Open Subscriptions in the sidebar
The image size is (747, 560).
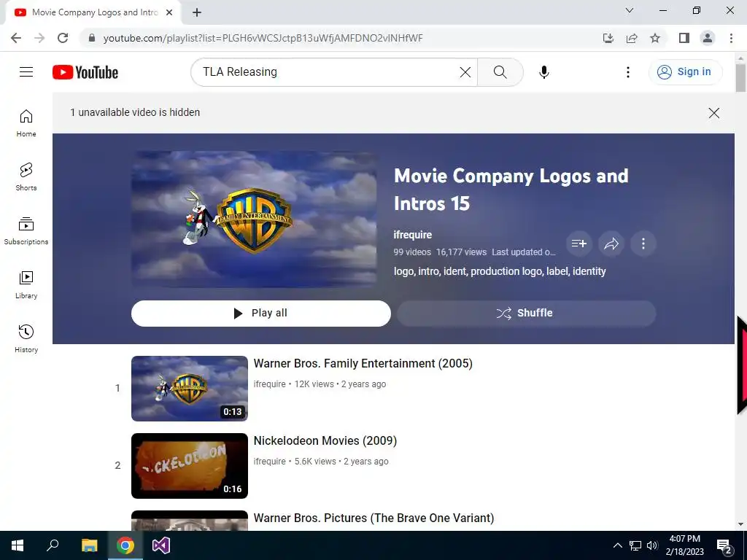point(26,230)
